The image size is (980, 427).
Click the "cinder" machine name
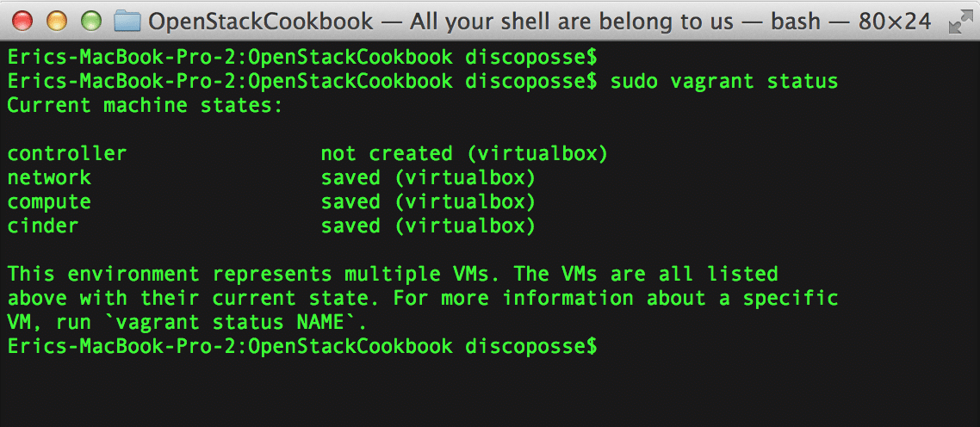[x=43, y=226]
